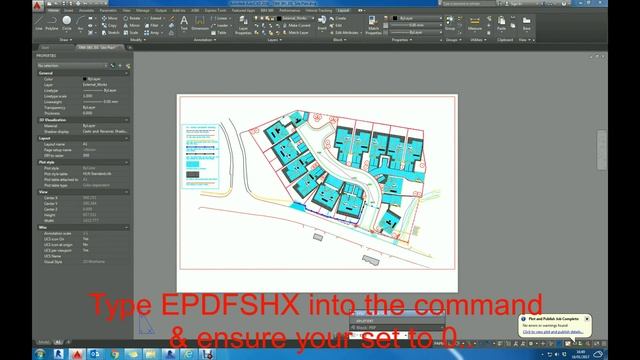The width and height of the screenshot is (640, 360).
Task: Collapse the Misc properties section
Action: (126, 227)
